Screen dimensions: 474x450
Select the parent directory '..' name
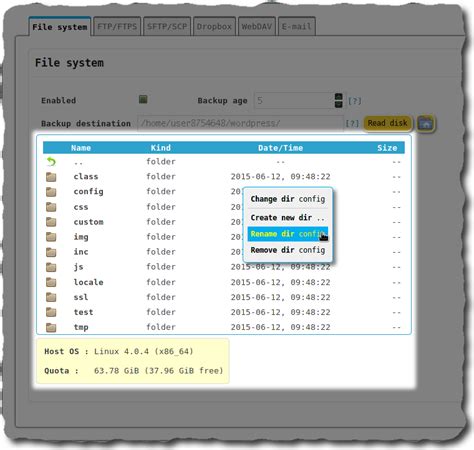coord(78,163)
